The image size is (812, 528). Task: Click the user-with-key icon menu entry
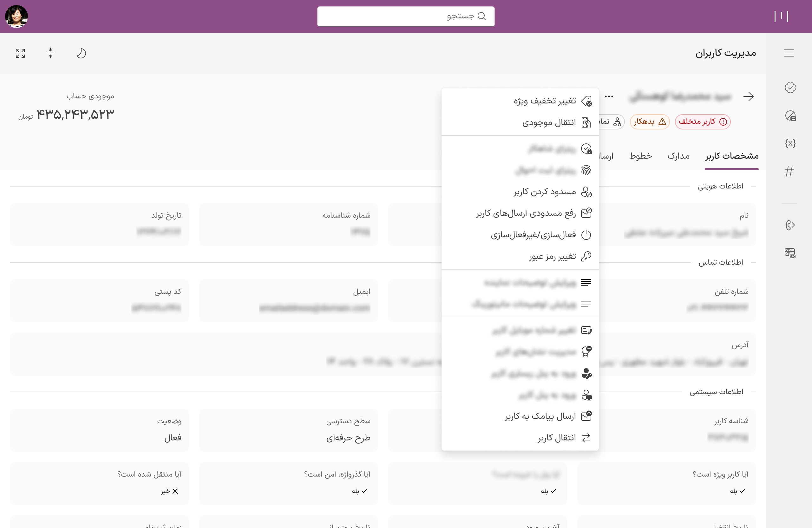click(520, 374)
